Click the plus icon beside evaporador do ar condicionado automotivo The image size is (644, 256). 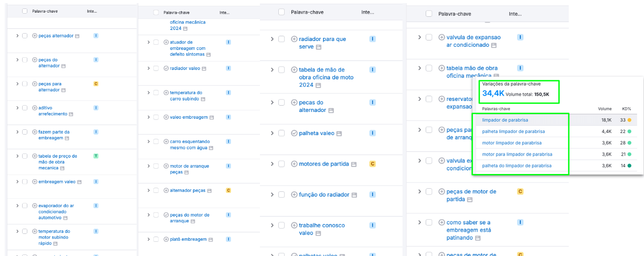point(35,206)
